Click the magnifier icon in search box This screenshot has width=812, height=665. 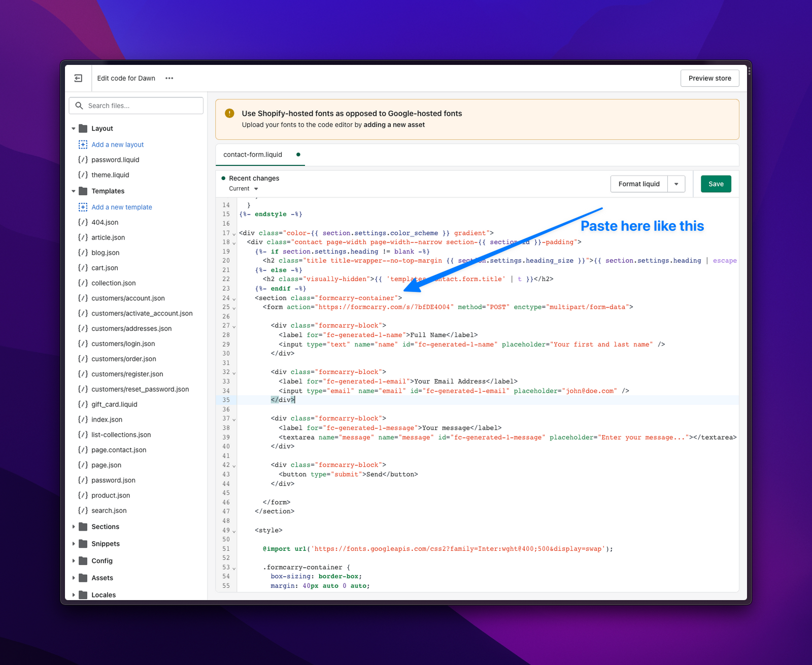tap(79, 106)
